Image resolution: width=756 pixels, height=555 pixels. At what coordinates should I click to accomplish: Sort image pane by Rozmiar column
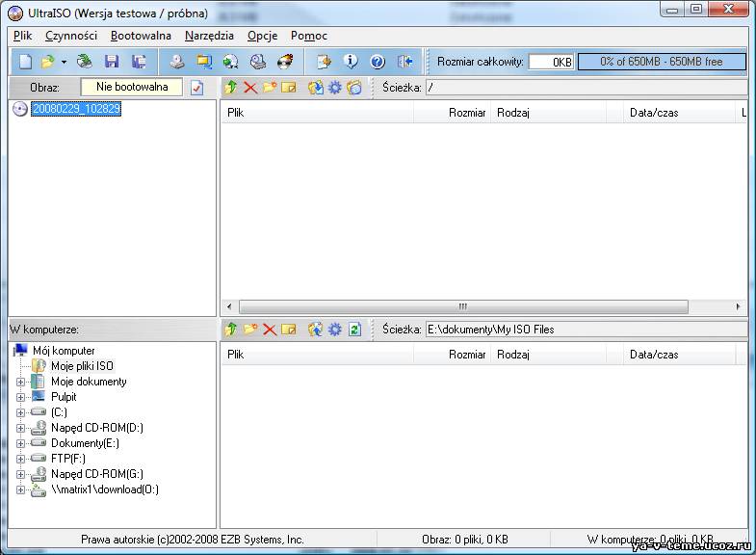[x=452, y=113]
